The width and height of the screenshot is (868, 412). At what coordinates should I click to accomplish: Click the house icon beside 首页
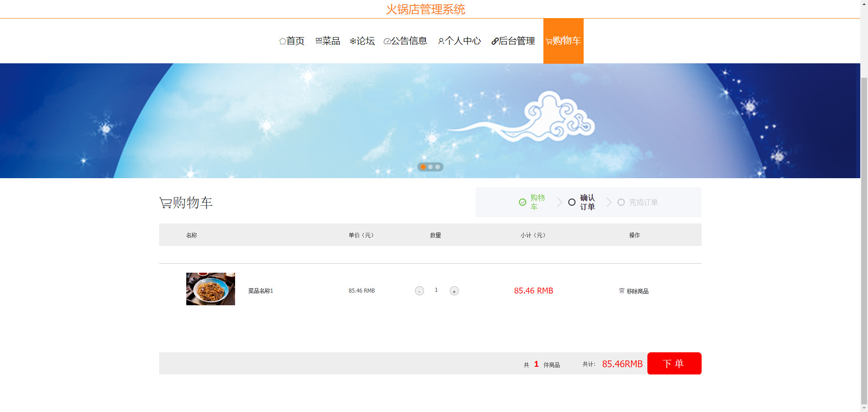pyautogui.click(x=283, y=41)
